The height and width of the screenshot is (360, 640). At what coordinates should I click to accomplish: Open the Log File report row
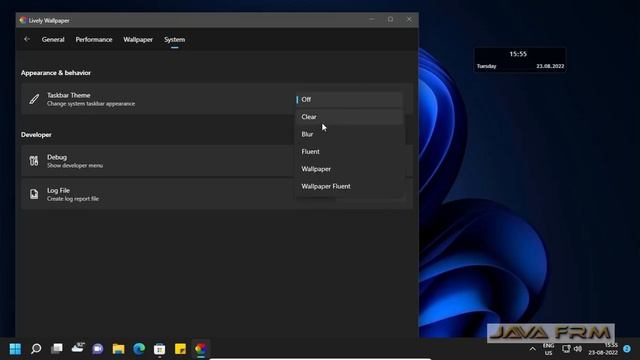[x=217, y=194]
